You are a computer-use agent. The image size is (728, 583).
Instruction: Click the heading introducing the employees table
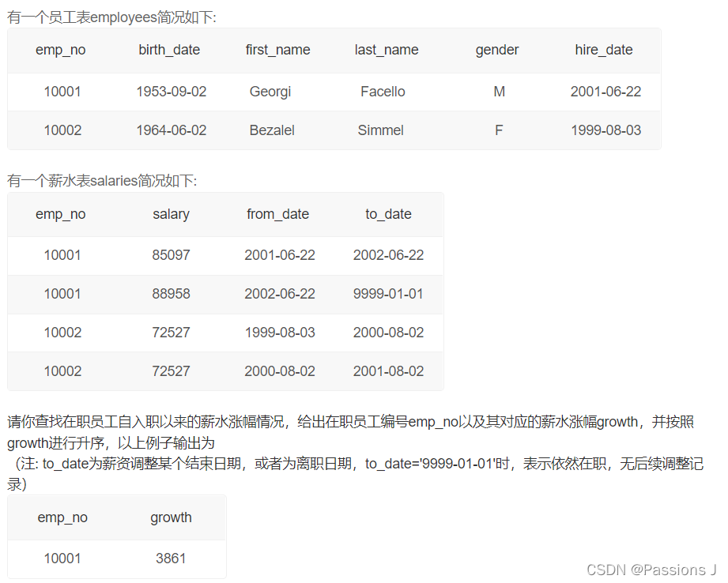(111, 17)
